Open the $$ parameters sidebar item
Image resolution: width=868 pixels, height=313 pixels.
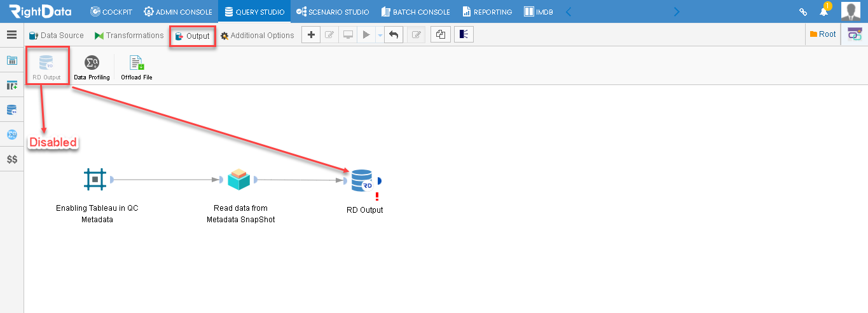[11, 159]
